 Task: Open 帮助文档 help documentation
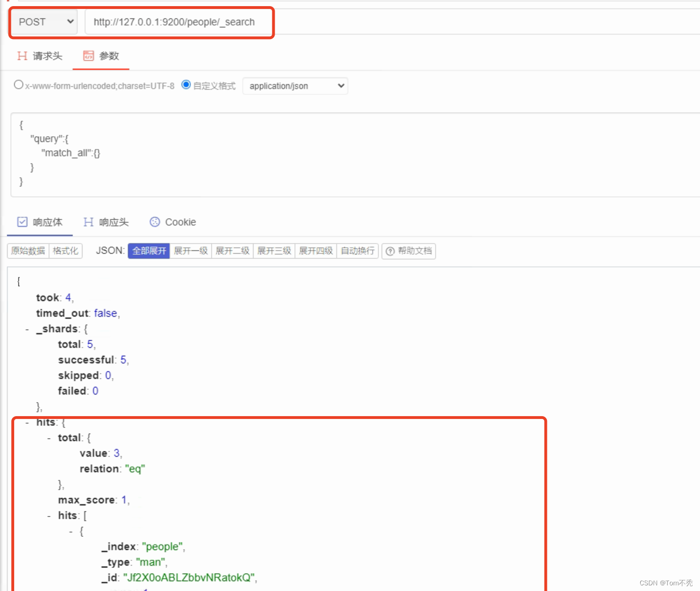coord(409,251)
